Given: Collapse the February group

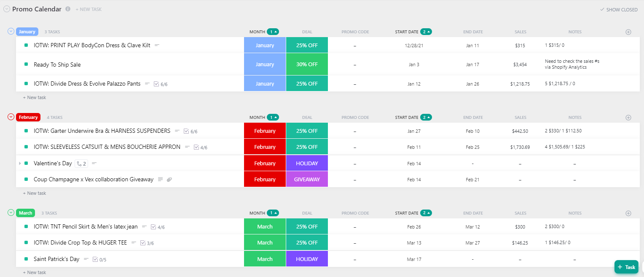Looking at the screenshot, I should 11,117.
